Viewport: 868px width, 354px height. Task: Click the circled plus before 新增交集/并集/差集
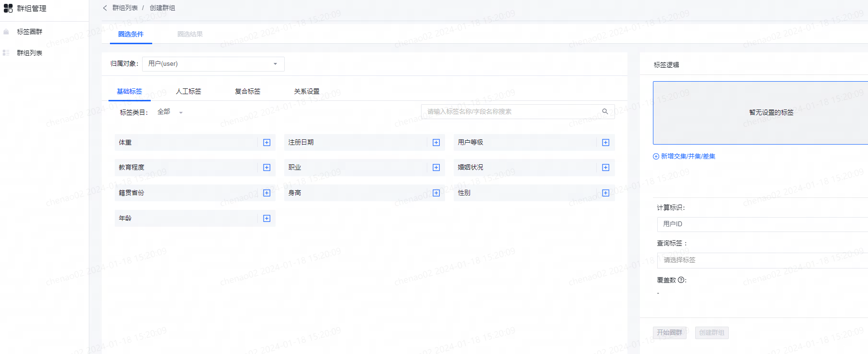click(x=656, y=157)
